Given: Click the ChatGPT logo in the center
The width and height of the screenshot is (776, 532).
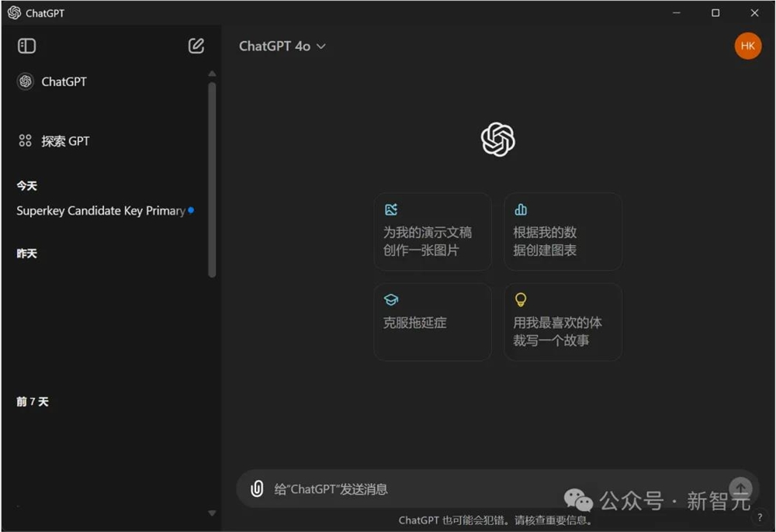Looking at the screenshot, I should click(x=497, y=140).
